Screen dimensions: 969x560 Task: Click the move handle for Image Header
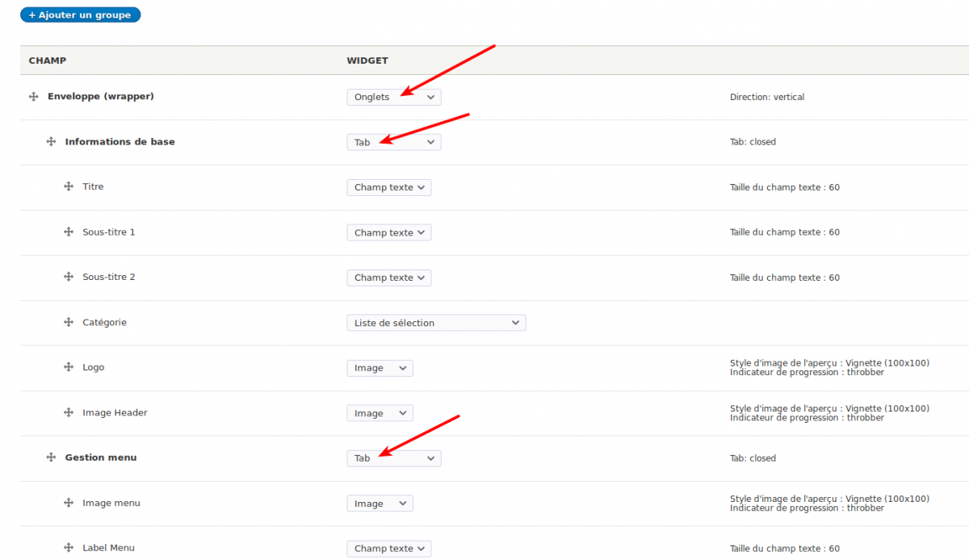69,413
